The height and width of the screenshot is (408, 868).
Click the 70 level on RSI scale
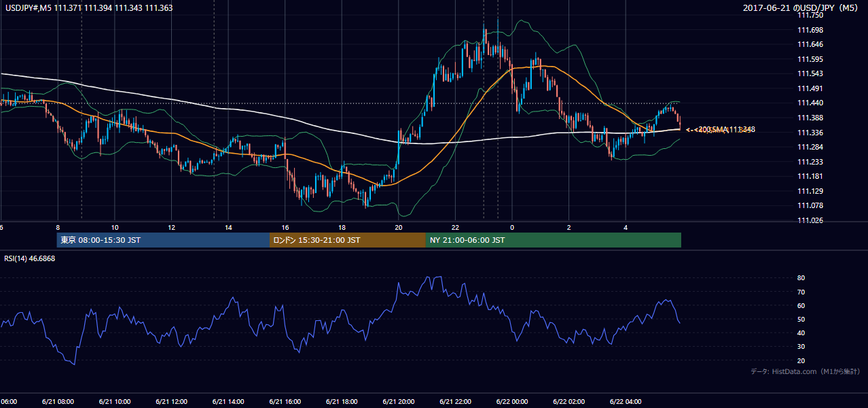pyautogui.click(x=801, y=292)
